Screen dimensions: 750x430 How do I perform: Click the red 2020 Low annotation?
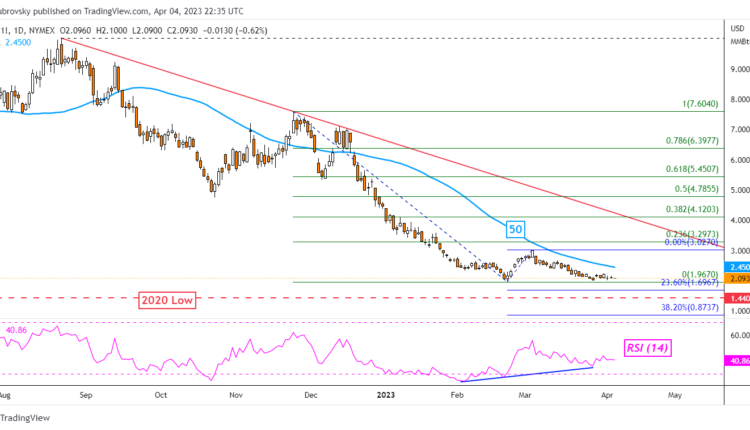167,299
